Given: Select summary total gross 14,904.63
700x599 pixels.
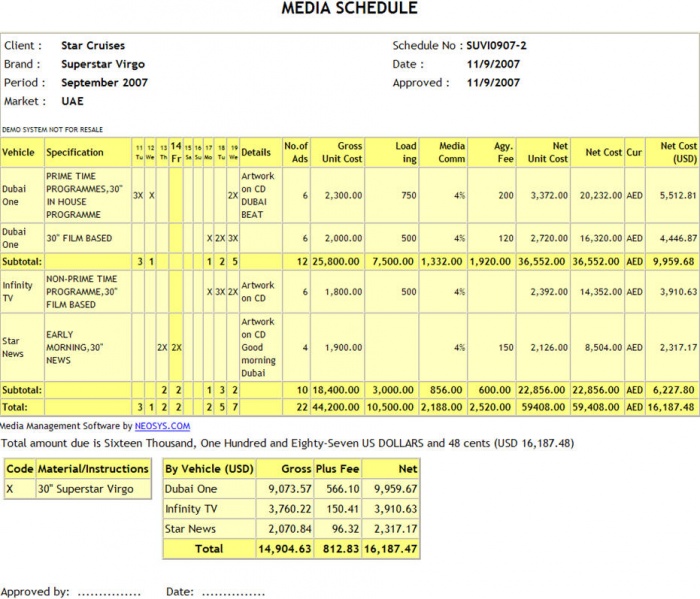Looking at the screenshot, I should [x=285, y=549].
